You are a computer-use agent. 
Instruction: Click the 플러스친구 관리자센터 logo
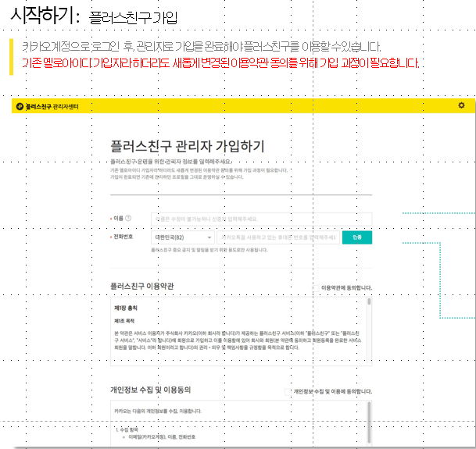48,106
